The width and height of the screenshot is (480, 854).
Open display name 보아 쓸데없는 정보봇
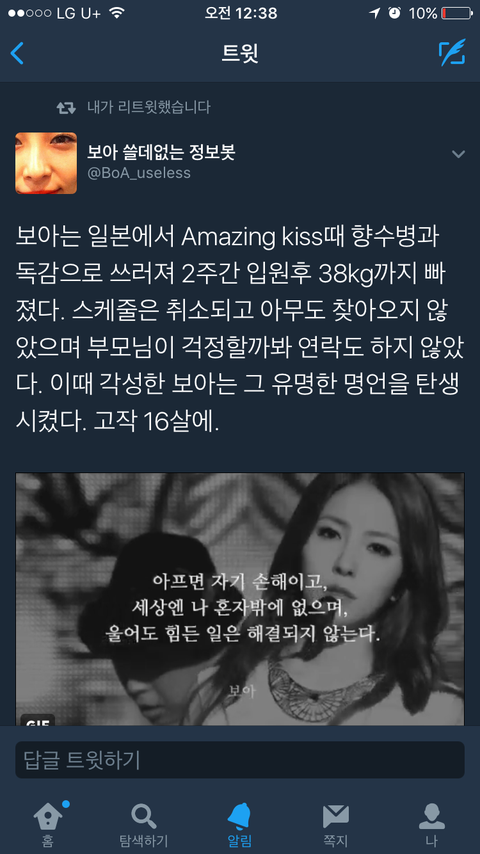[x=161, y=152]
